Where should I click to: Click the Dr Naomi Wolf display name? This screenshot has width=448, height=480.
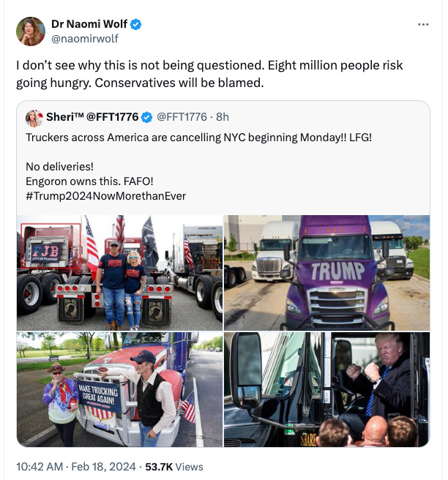coord(89,24)
